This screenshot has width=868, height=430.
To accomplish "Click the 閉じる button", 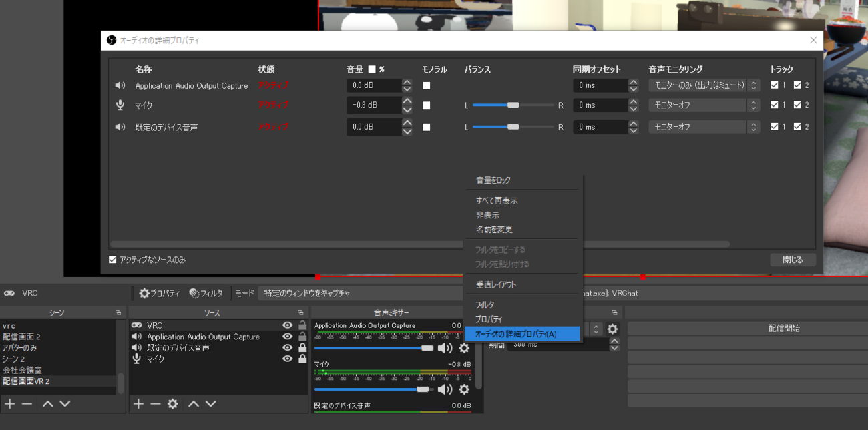I will [x=793, y=260].
